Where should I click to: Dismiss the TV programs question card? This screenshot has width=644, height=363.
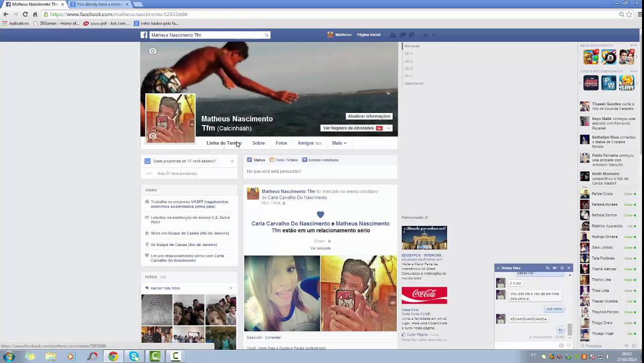(x=232, y=161)
